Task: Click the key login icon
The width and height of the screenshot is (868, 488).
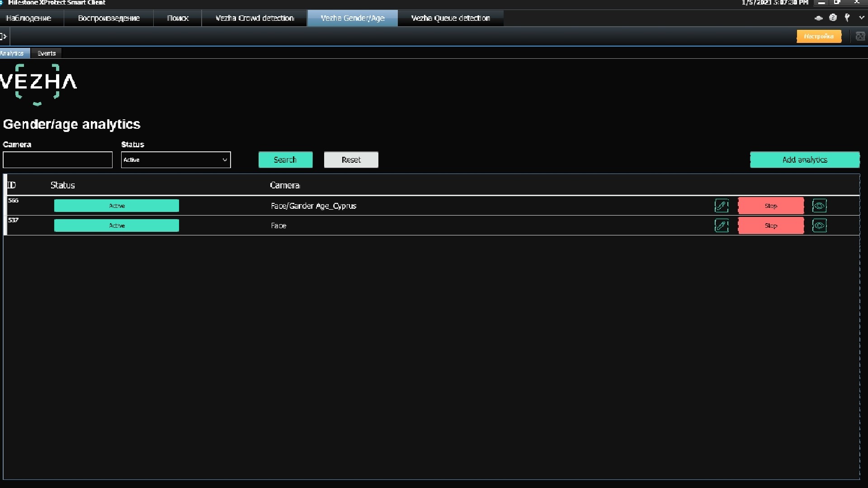Action: tap(847, 18)
